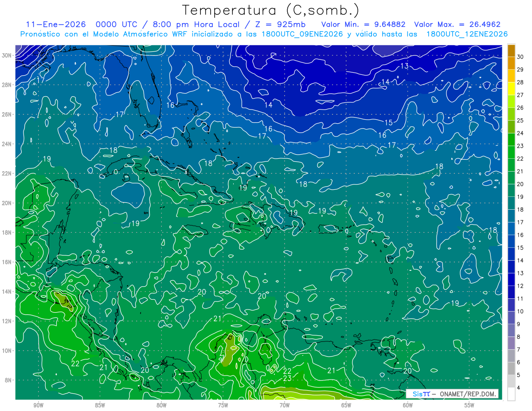
Task: Click the '0000 UTC' time label
Action: [117, 25]
